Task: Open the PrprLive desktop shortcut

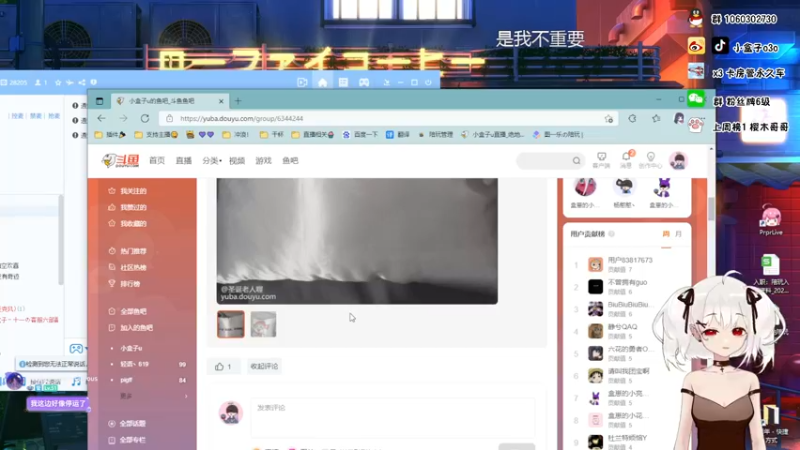Action: 770,220
